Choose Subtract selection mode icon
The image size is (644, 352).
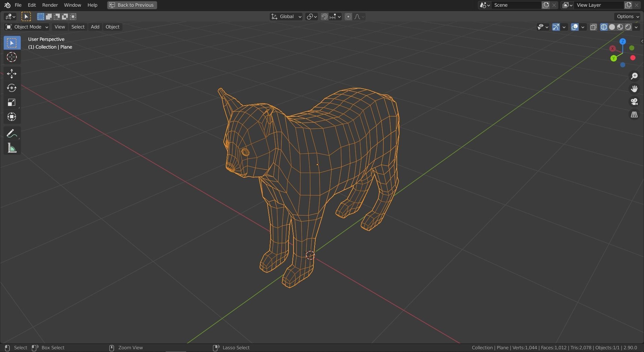[57, 16]
